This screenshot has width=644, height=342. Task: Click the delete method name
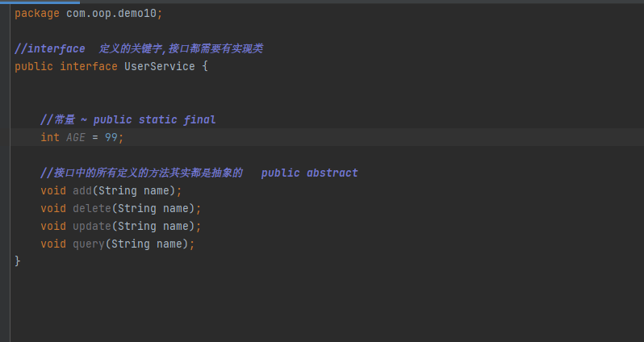pos(92,208)
